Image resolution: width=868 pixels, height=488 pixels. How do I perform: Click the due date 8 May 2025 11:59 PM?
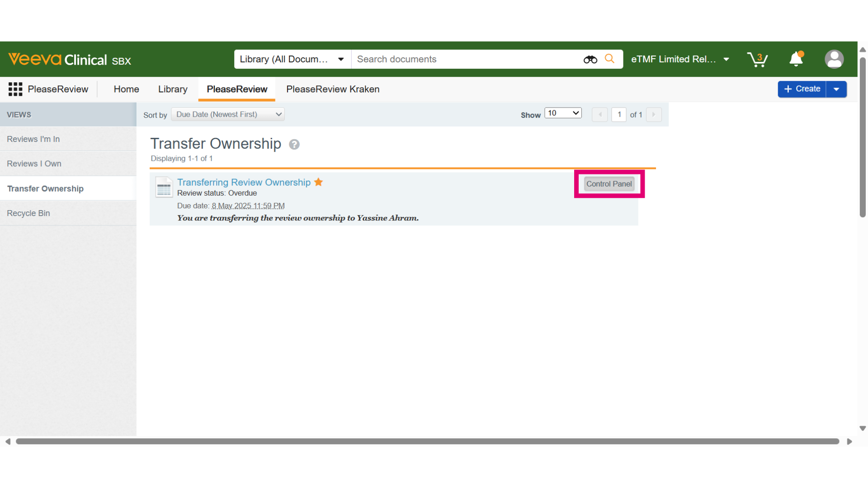coord(248,206)
